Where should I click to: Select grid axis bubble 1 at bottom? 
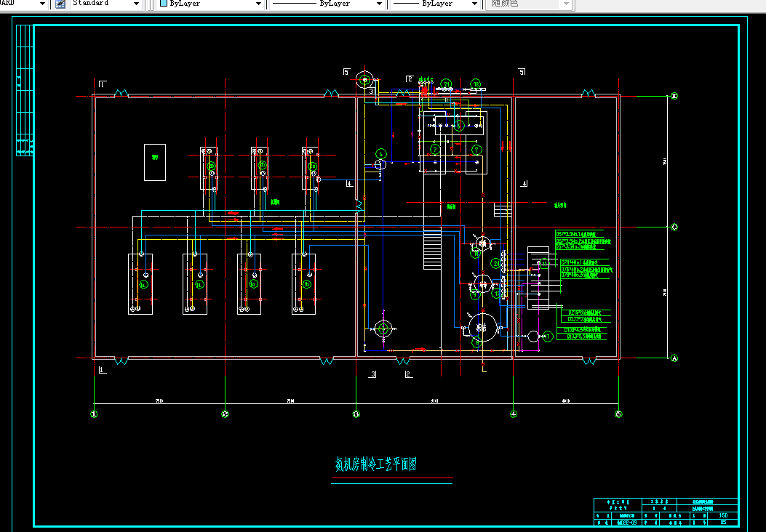94,414
